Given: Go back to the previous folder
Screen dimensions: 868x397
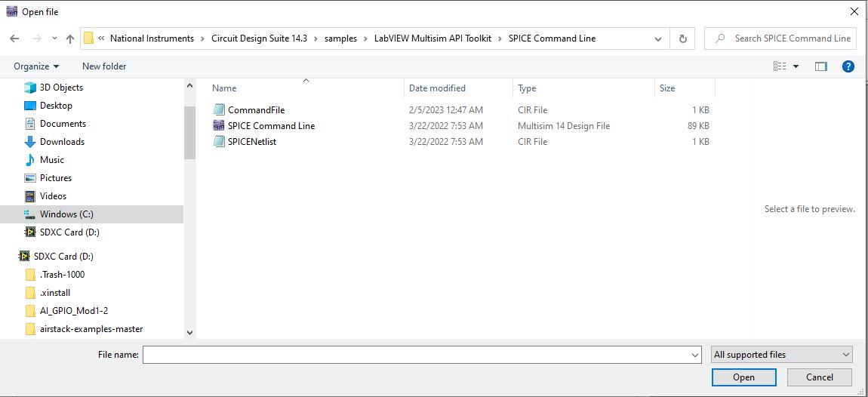Looking at the screenshot, I should pyautogui.click(x=14, y=38).
